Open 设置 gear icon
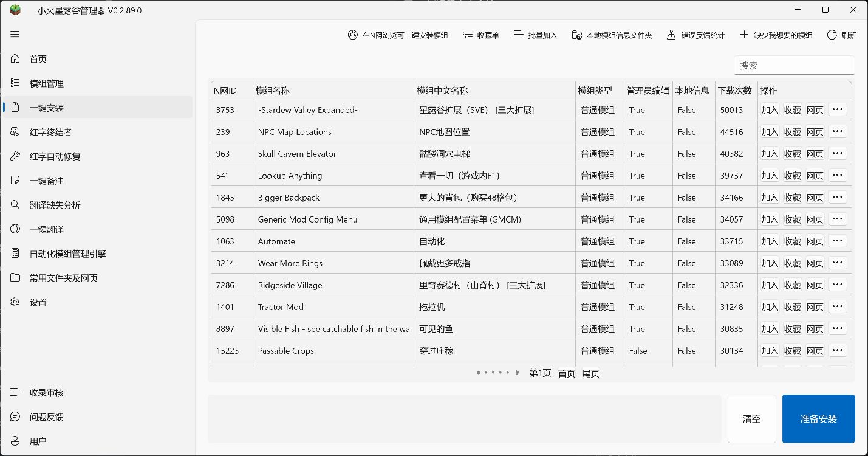Viewport: 868px width, 456px height. pyautogui.click(x=15, y=302)
